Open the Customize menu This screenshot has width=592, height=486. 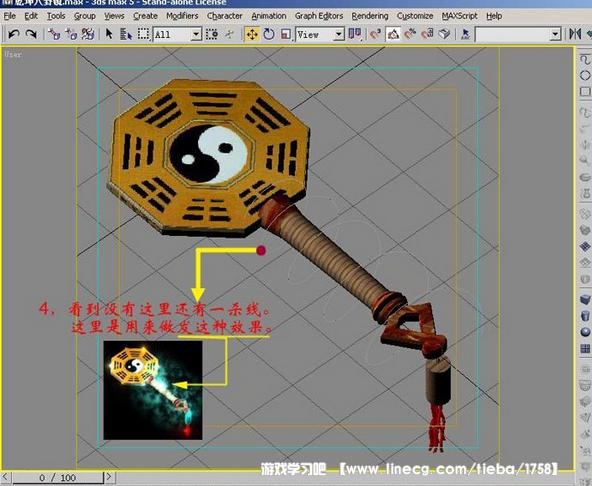[x=415, y=16]
